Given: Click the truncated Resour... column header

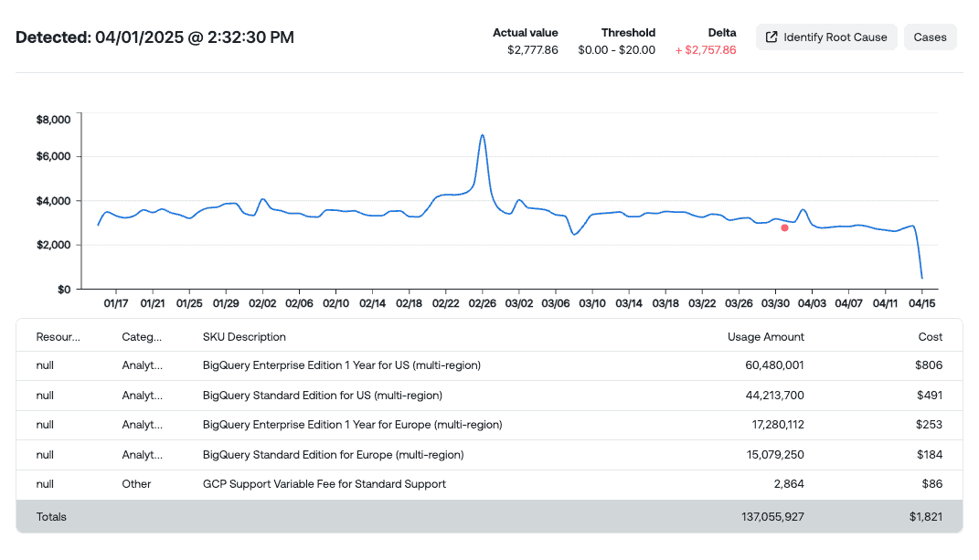Looking at the screenshot, I should pyautogui.click(x=57, y=336).
